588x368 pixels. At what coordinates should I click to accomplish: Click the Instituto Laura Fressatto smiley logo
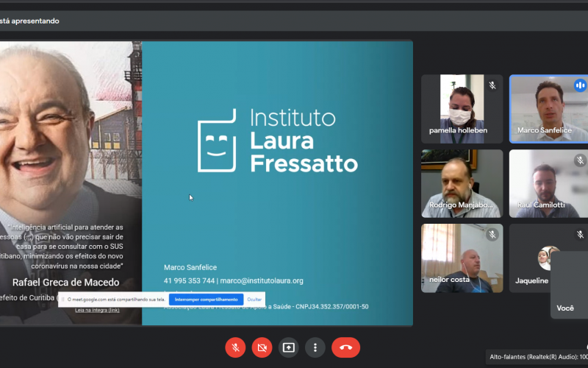pos(217,141)
